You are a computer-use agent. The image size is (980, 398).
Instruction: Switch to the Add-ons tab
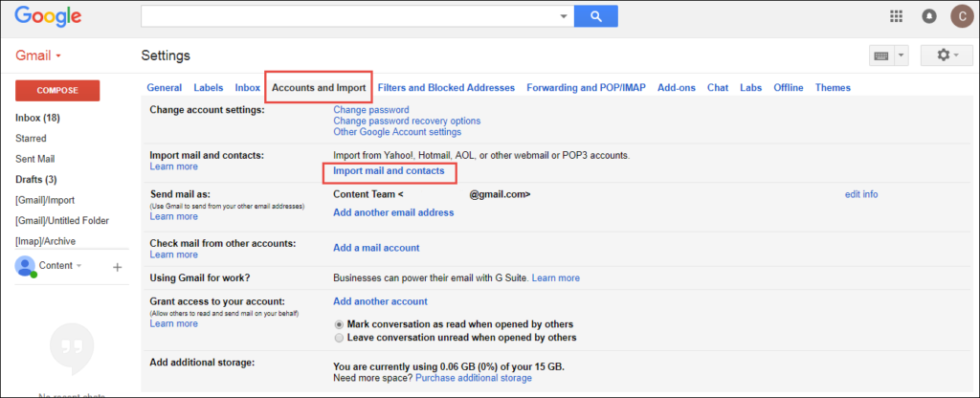click(677, 88)
